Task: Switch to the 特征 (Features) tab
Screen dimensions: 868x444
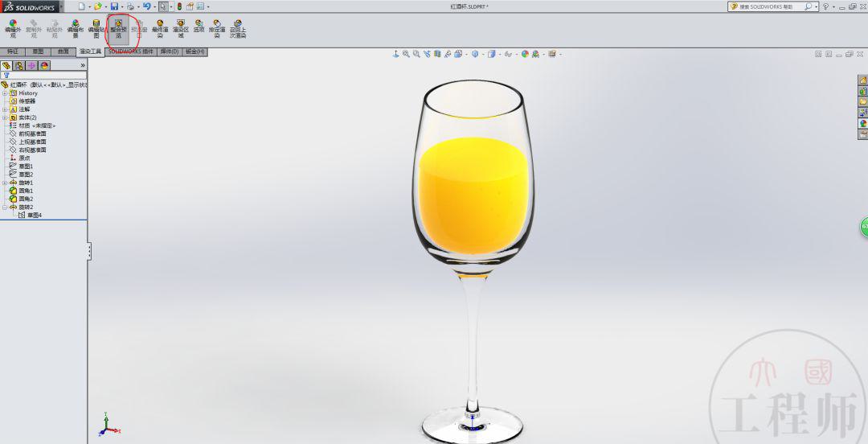Action: tap(13, 51)
